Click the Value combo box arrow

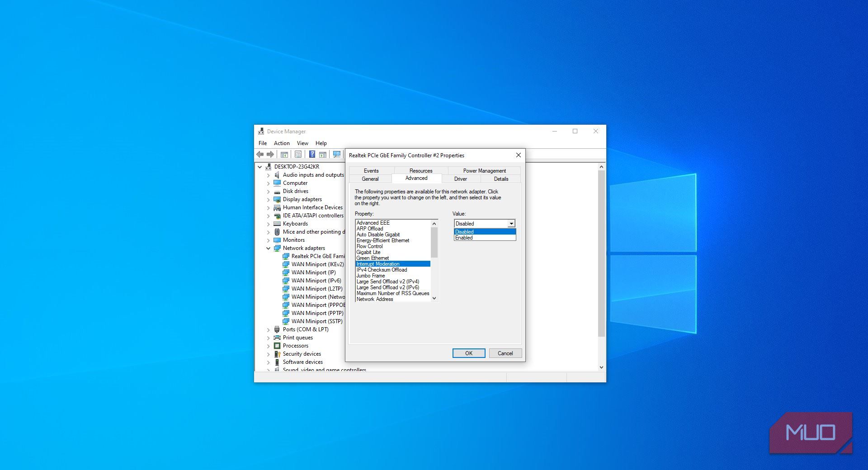coord(511,224)
